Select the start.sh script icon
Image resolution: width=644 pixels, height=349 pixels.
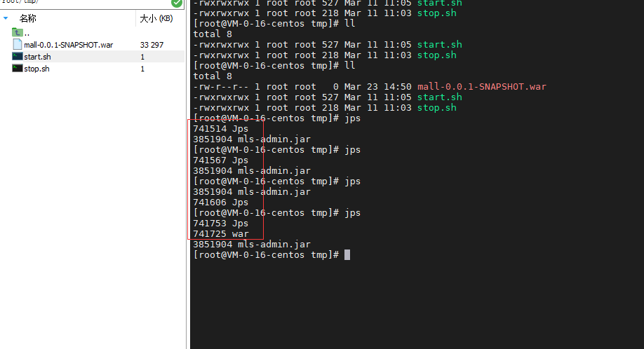(18, 56)
